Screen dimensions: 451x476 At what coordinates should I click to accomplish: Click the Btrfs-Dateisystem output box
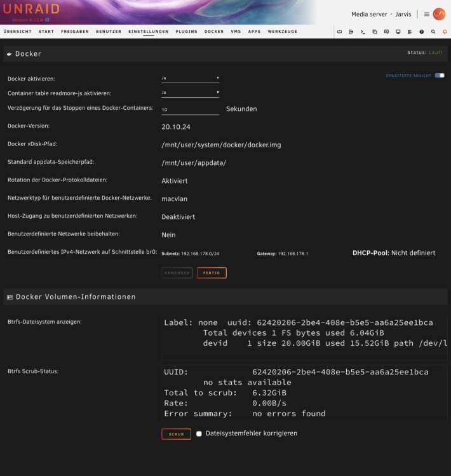point(304,337)
